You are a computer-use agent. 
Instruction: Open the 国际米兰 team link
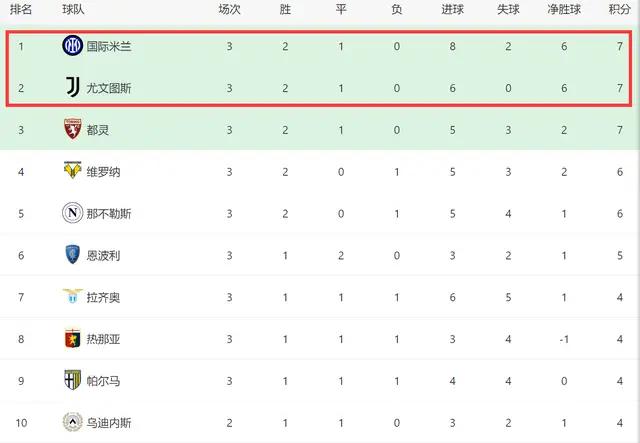109,46
